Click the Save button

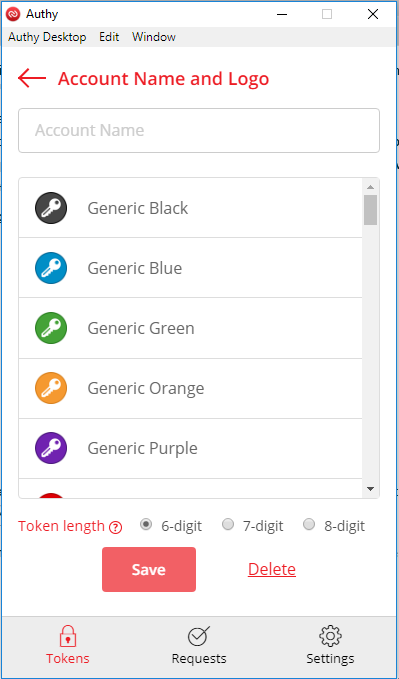coord(149,569)
